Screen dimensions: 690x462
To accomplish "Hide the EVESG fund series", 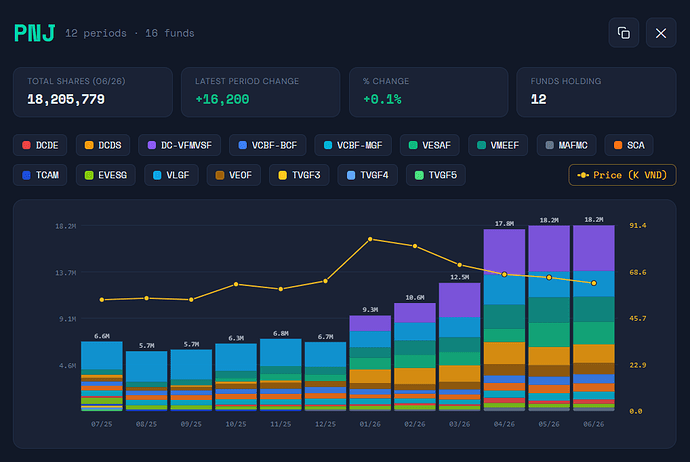I will click(x=106, y=175).
